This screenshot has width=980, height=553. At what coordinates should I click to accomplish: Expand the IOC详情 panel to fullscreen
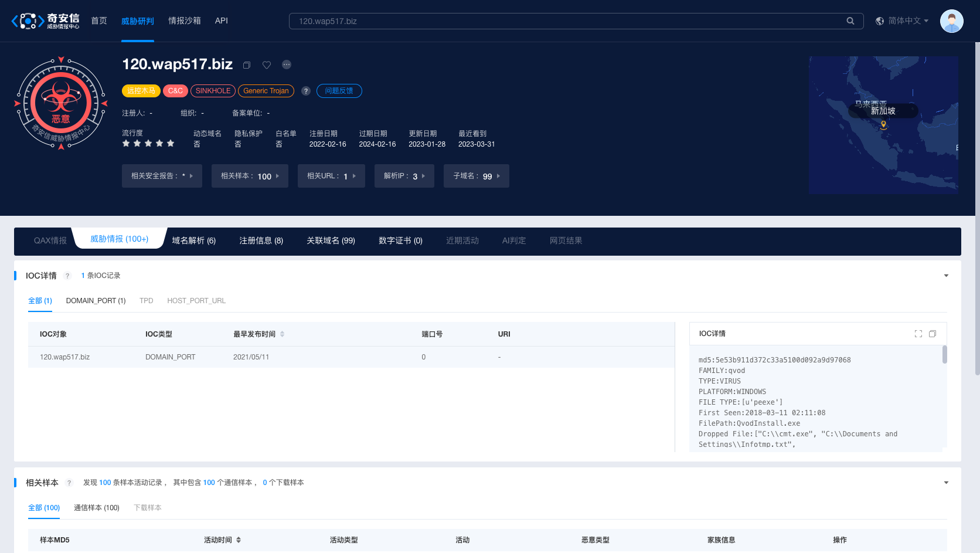918,334
